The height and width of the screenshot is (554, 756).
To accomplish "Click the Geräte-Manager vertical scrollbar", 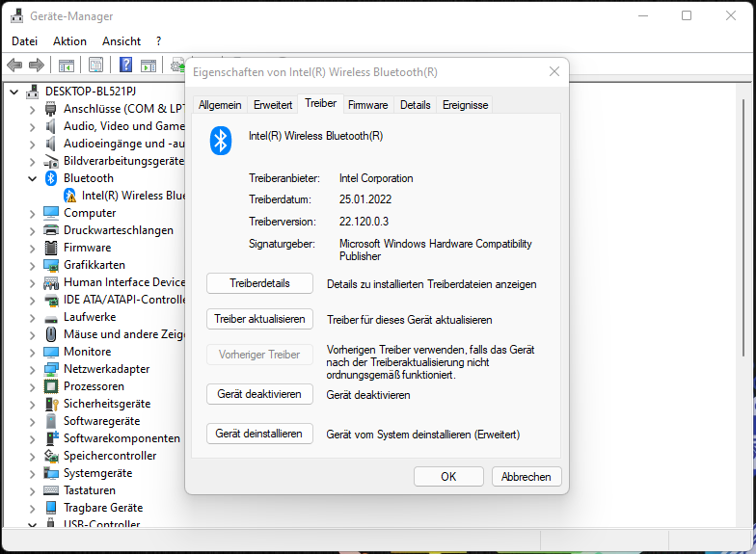I will (744, 226).
